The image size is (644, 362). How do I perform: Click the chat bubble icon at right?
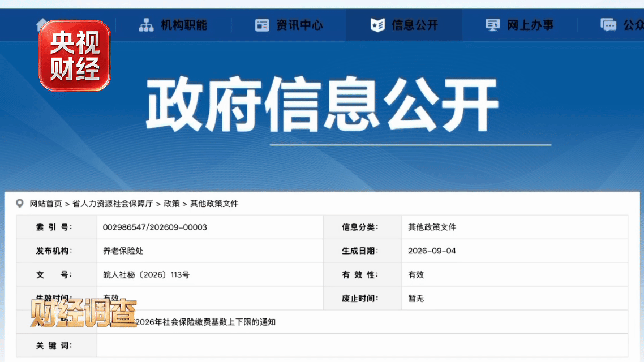(608, 25)
